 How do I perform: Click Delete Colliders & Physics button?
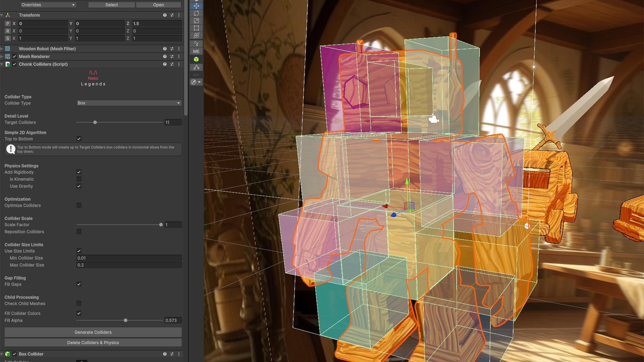(93, 343)
